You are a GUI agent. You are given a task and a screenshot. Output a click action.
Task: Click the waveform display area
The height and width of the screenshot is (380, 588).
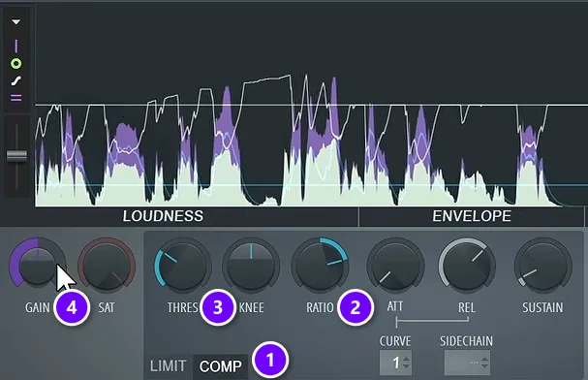tap(311, 105)
